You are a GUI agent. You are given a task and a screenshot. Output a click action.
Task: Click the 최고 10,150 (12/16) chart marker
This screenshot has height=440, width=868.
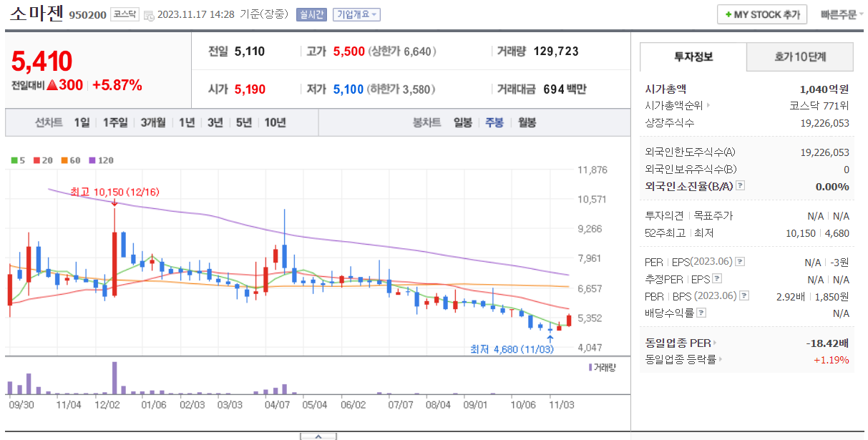114,192
